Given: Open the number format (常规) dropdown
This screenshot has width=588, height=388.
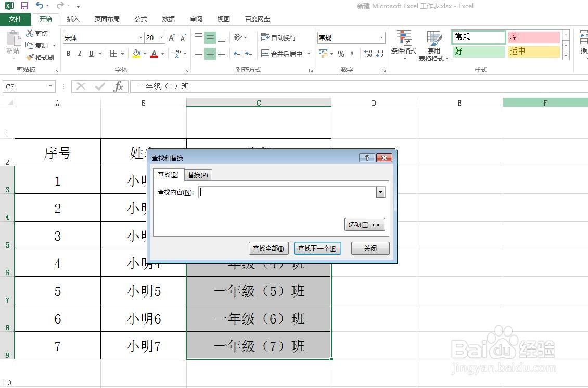Looking at the screenshot, I should [382, 37].
